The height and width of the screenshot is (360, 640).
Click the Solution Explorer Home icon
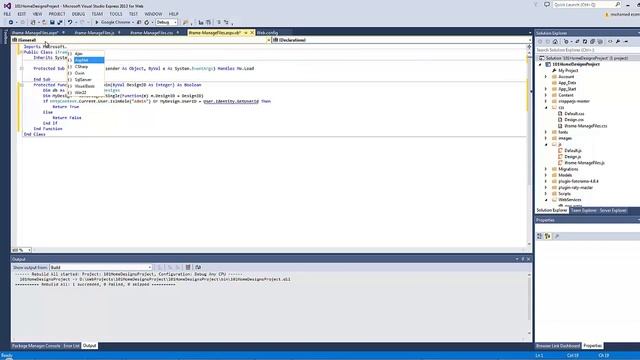coord(555,42)
